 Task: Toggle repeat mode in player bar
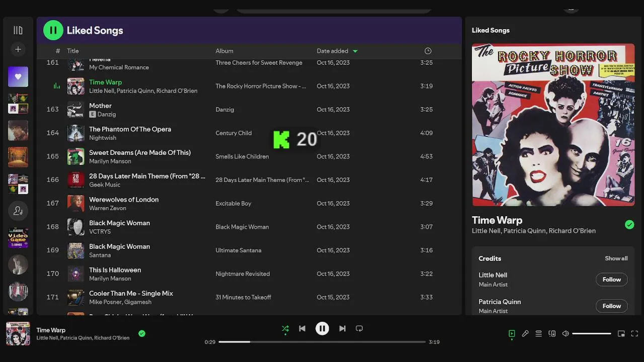click(359, 328)
